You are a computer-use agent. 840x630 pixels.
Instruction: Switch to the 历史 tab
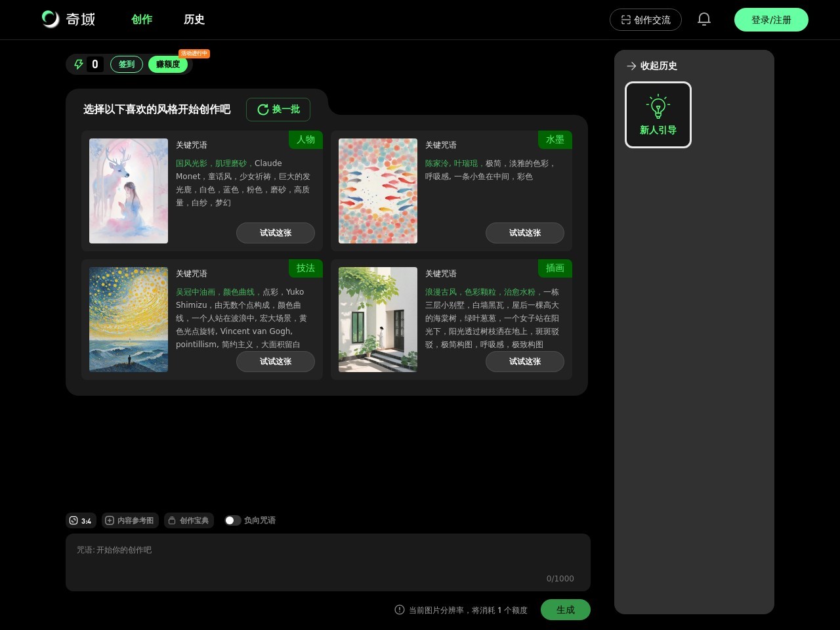pyautogui.click(x=194, y=20)
